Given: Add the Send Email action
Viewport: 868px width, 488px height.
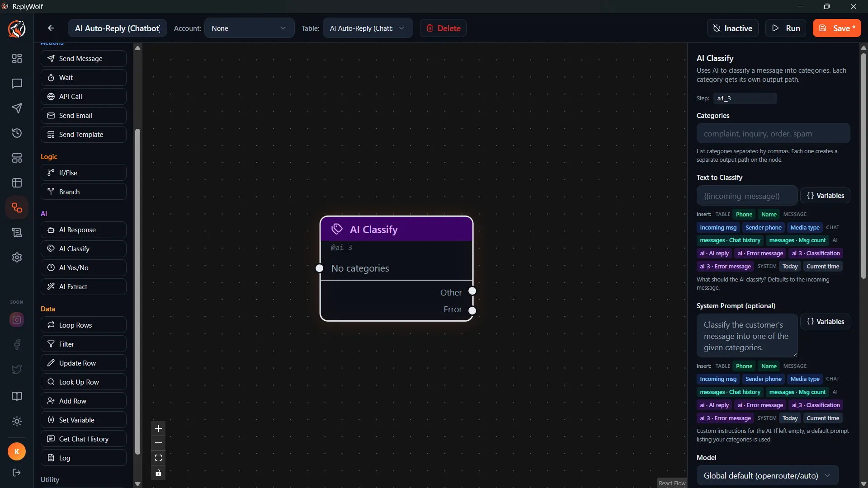Looking at the screenshot, I should click(x=83, y=116).
